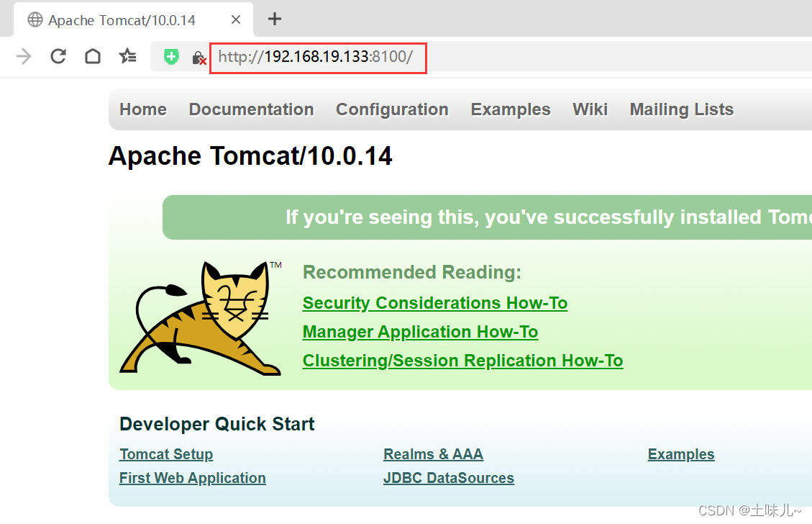812x524 pixels.
Task: Open the Documentation navigation item
Action: [251, 109]
